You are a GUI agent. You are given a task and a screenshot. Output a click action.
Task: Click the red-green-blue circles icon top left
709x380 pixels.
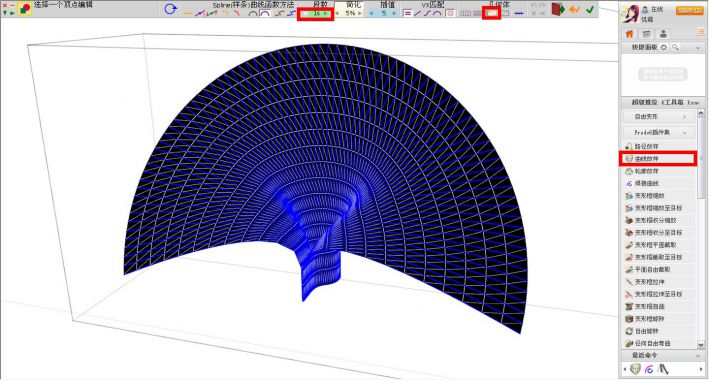24,9
